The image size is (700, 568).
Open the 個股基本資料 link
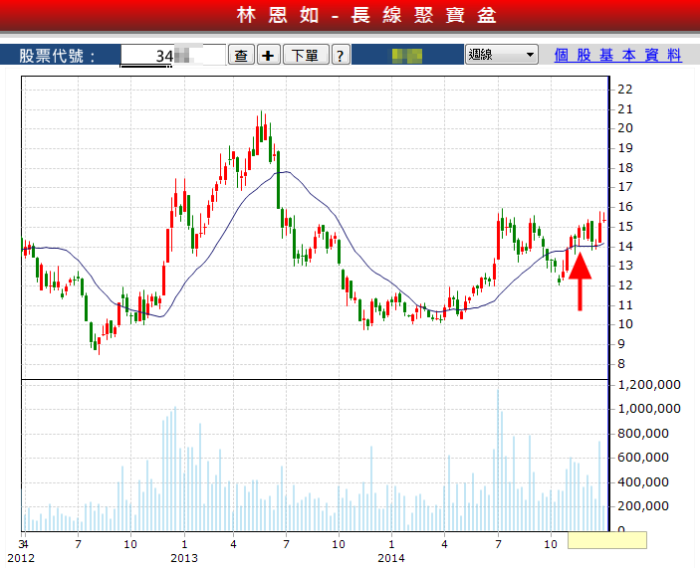point(618,55)
